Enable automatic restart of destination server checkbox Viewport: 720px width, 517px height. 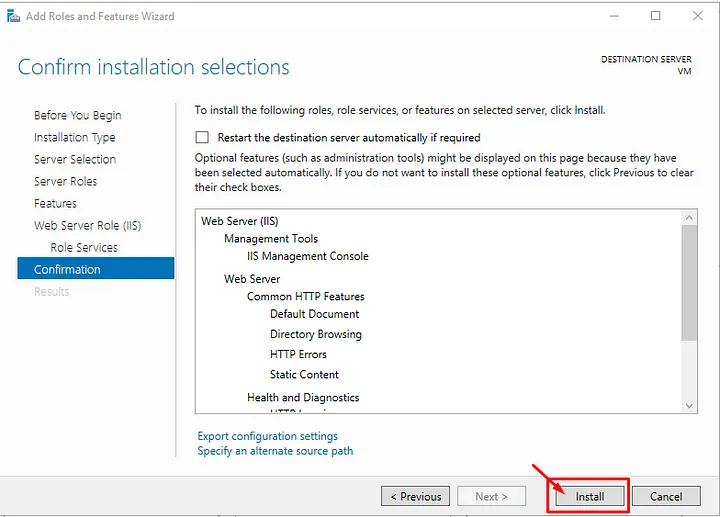[x=203, y=137]
